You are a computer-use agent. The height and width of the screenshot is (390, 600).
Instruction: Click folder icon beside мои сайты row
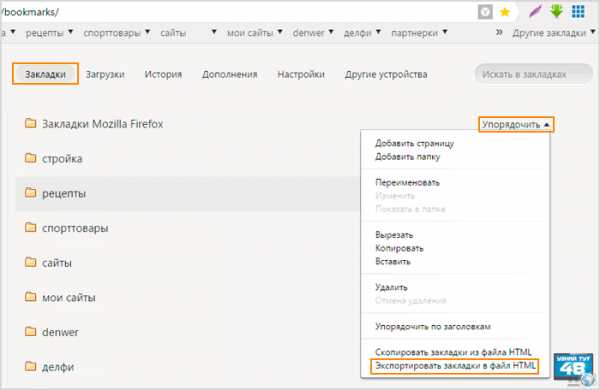[31, 297]
